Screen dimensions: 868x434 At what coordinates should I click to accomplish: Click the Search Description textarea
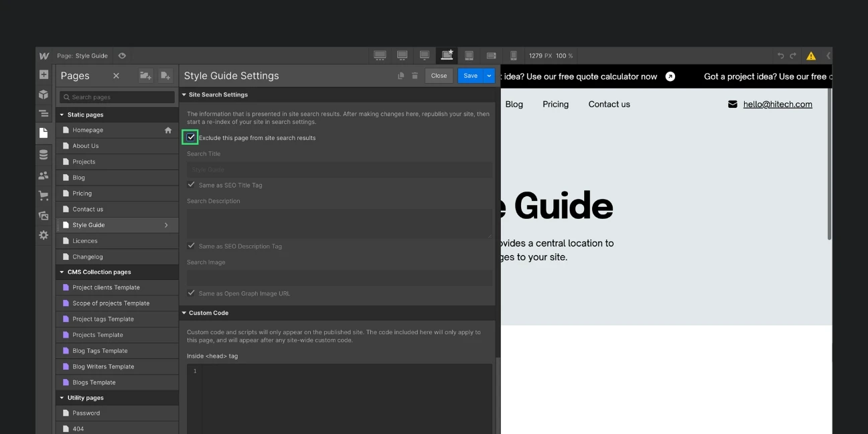click(340, 223)
